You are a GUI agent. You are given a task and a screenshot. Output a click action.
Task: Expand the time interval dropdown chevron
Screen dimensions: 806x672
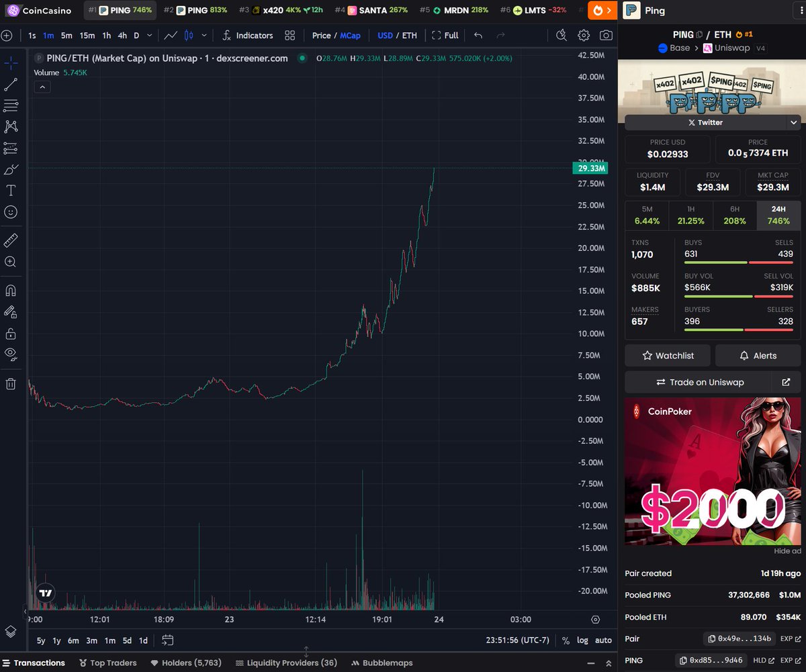[x=149, y=35]
